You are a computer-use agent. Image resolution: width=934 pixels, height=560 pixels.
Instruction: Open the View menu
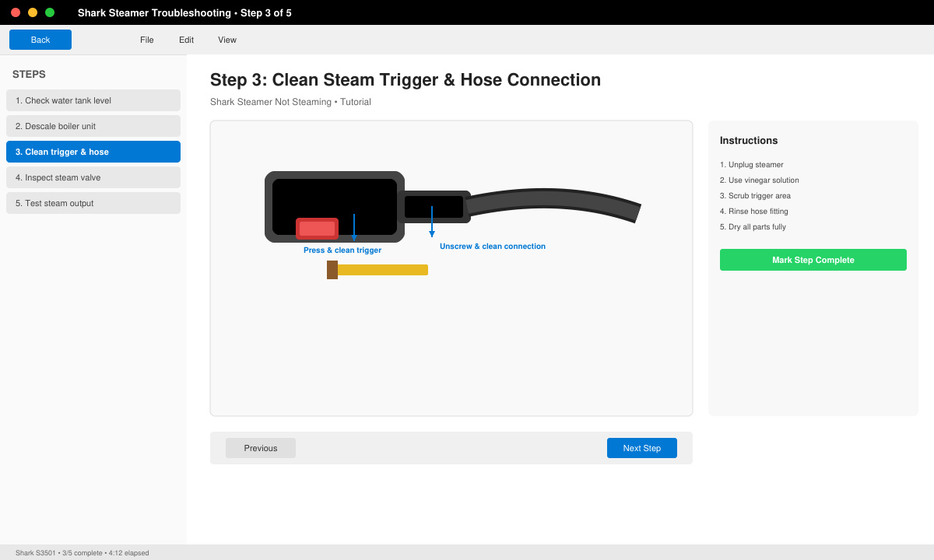point(227,40)
